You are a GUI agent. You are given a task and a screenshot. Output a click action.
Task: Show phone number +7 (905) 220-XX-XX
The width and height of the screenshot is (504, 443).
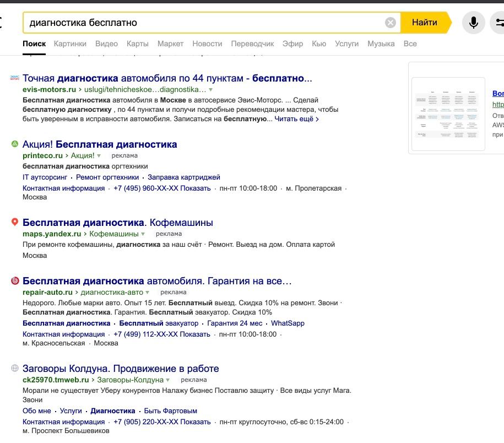click(x=162, y=422)
